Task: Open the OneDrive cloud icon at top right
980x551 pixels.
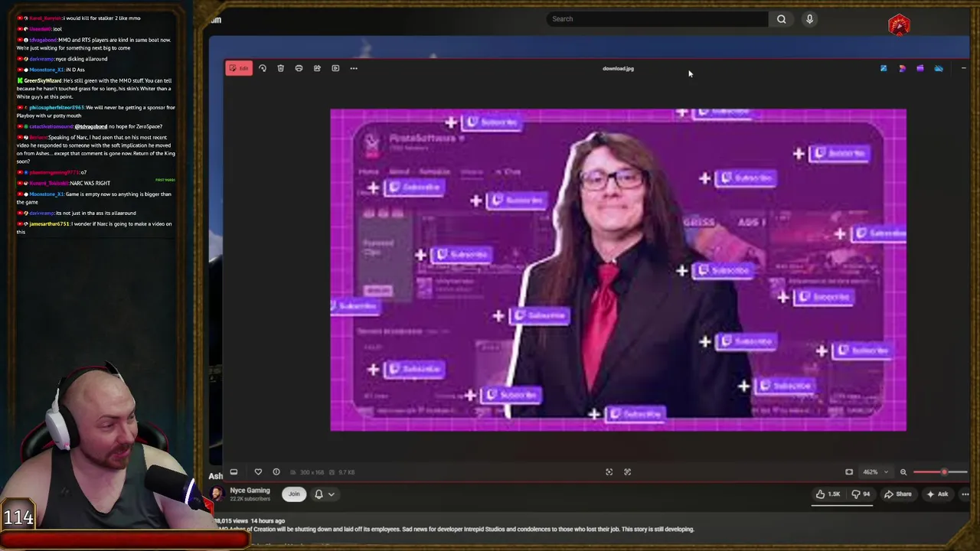Action: pyautogui.click(x=939, y=68)
